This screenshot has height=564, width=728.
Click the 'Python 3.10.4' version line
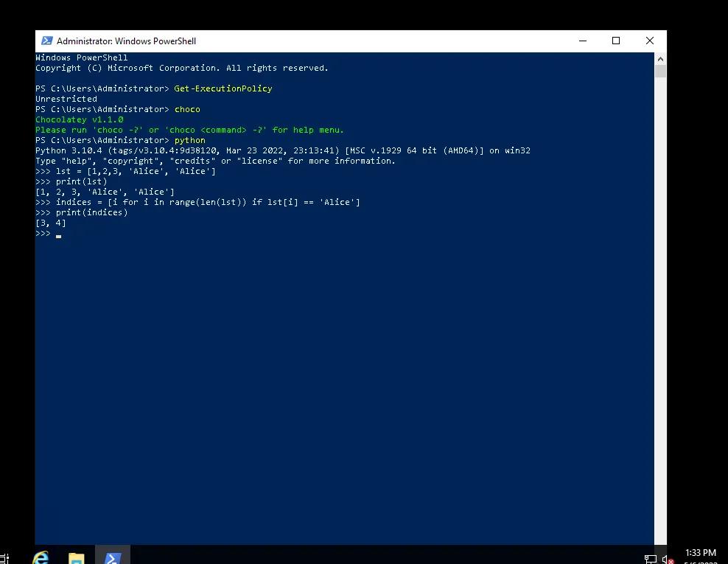coord(283,150)
